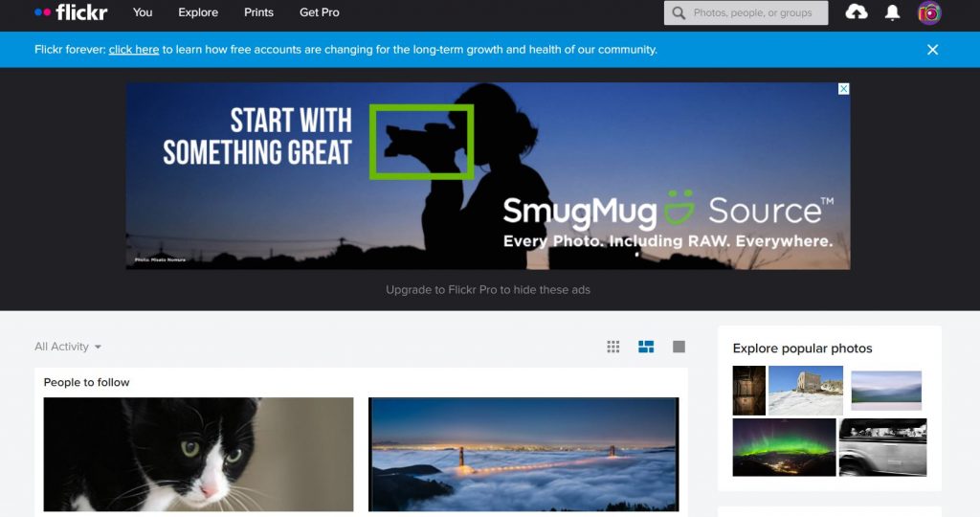Open the dark doorway popular photo

(x=748, y=391)
